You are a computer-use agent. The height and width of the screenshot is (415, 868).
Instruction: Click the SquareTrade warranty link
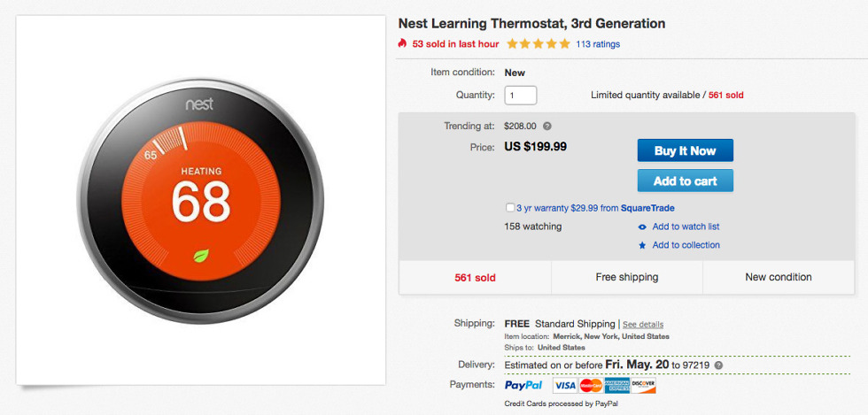646,208
